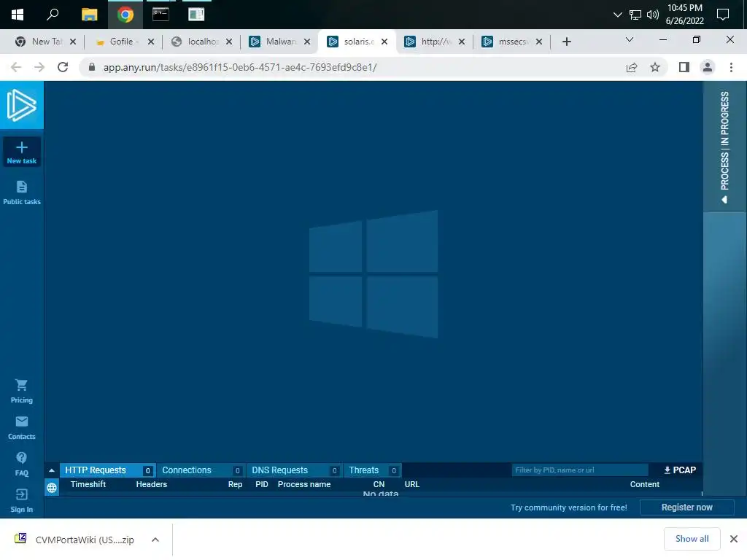Go back in browser history
Image resolution: width=747 pixels, height=560 pixels.
pyautogui.click(x=16, y=67)
